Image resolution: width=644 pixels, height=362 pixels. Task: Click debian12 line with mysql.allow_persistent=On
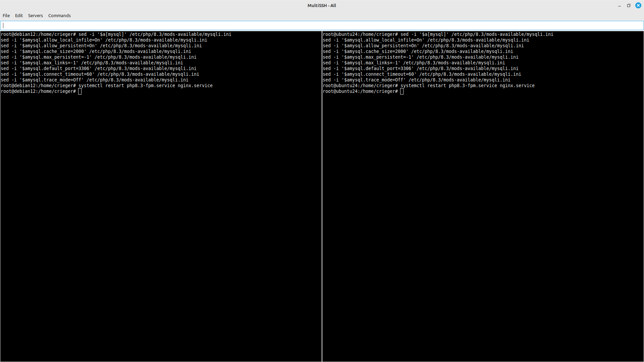tap(101, 46)
